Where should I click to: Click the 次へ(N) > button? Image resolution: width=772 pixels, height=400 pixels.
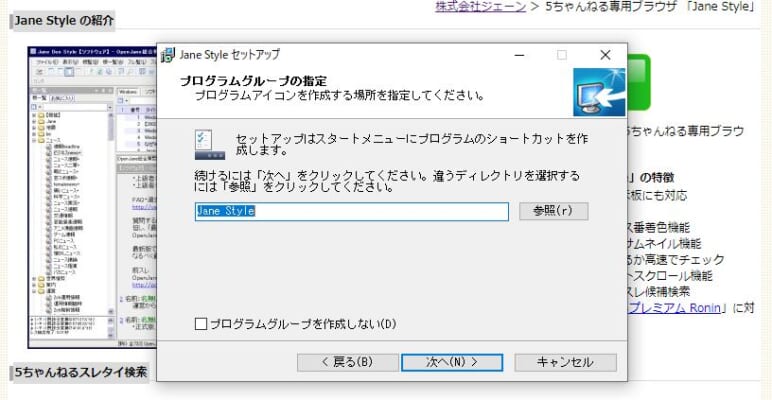pos(452,363)
